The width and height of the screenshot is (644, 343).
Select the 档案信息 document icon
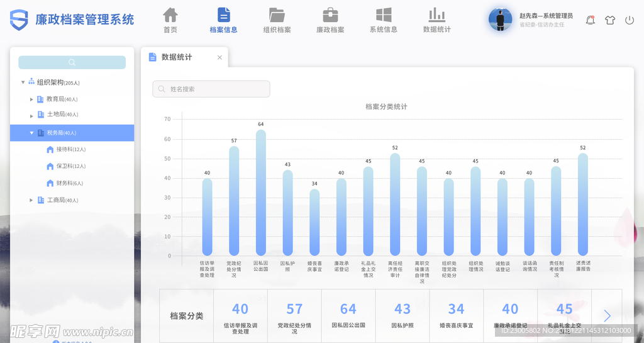(223, 14)
